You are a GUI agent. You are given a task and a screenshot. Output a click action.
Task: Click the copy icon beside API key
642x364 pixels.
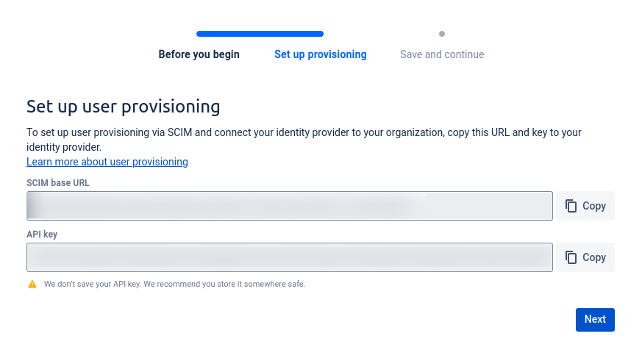571,257
